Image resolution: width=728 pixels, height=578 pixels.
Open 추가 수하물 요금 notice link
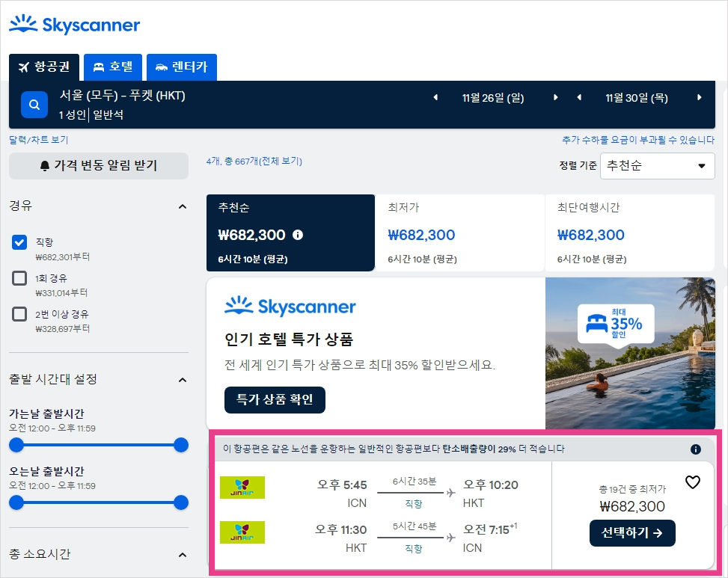[x=638, y=140]
